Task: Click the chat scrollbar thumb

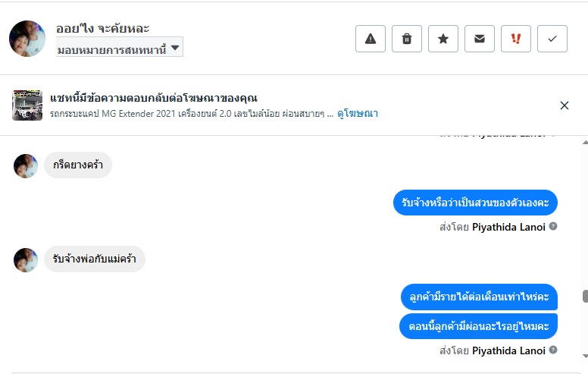Action: click(584, 297)
